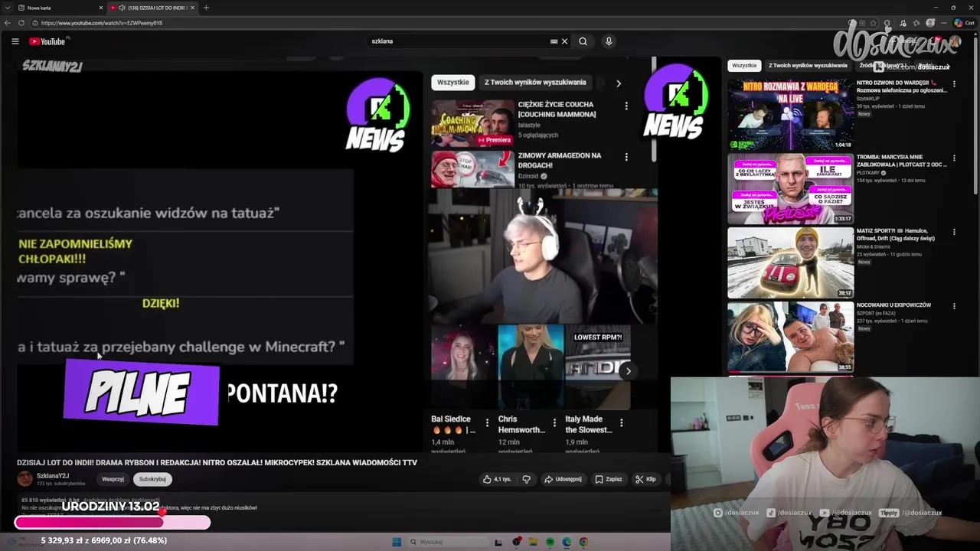
Task: Select the Wszystkie chip inside the video
Action: [453, 82]
